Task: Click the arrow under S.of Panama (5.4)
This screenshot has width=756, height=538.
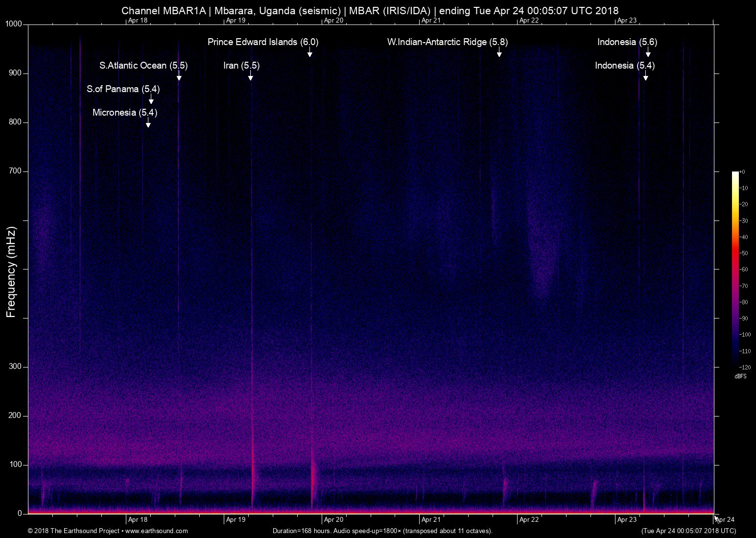Action: [151, 100]
